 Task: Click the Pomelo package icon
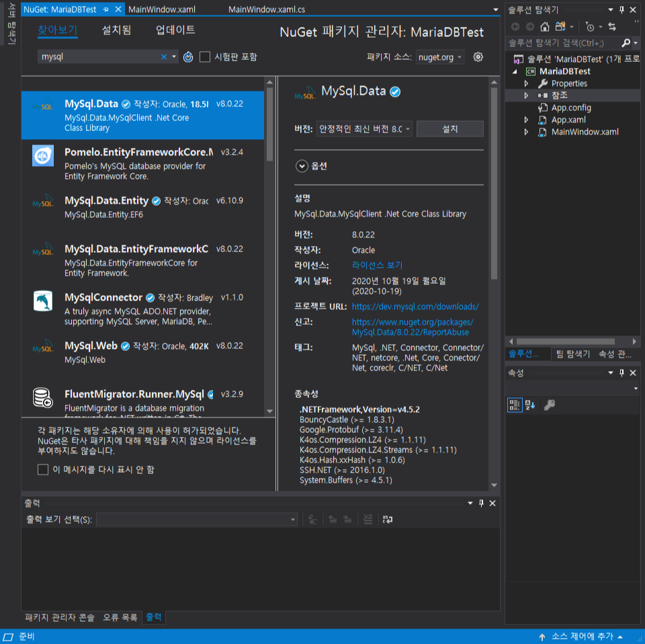click(43, 155)
